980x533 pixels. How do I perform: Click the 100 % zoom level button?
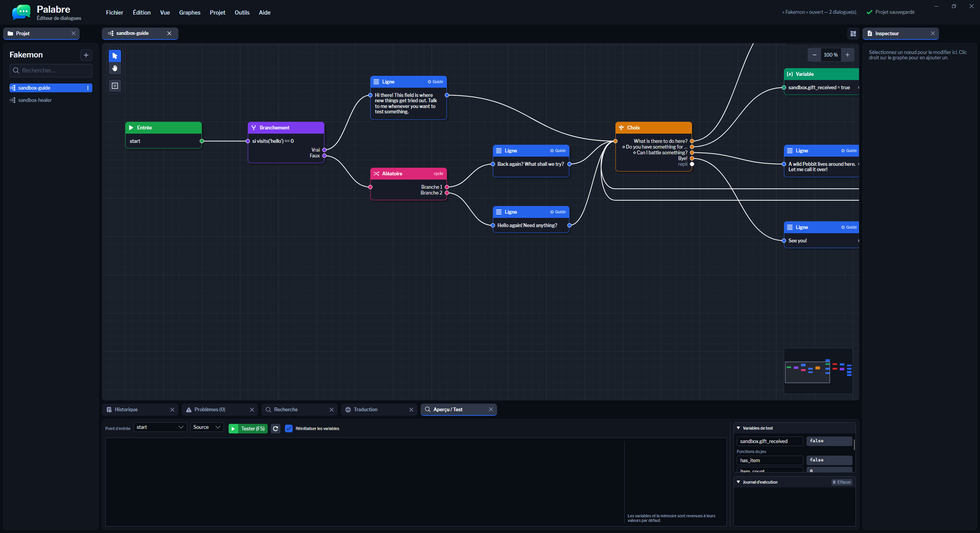pyautogui.click(x=831, y=55)
